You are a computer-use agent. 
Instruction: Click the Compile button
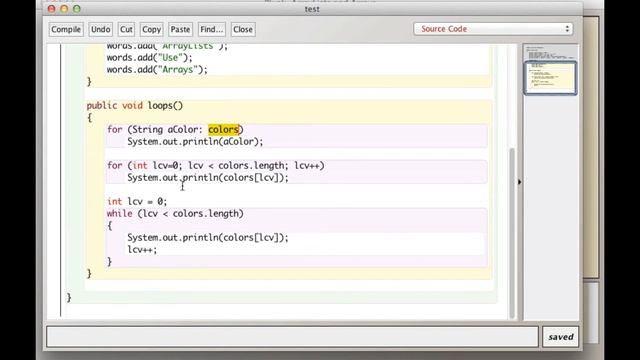(x=66, y=29)
